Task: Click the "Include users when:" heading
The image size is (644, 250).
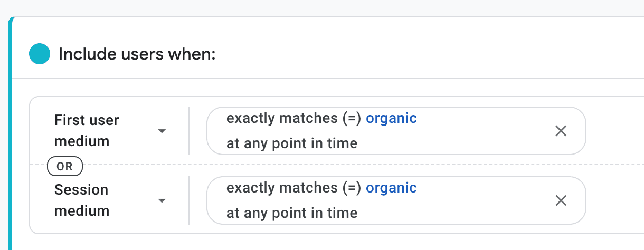Action: (x=137, y=54)
